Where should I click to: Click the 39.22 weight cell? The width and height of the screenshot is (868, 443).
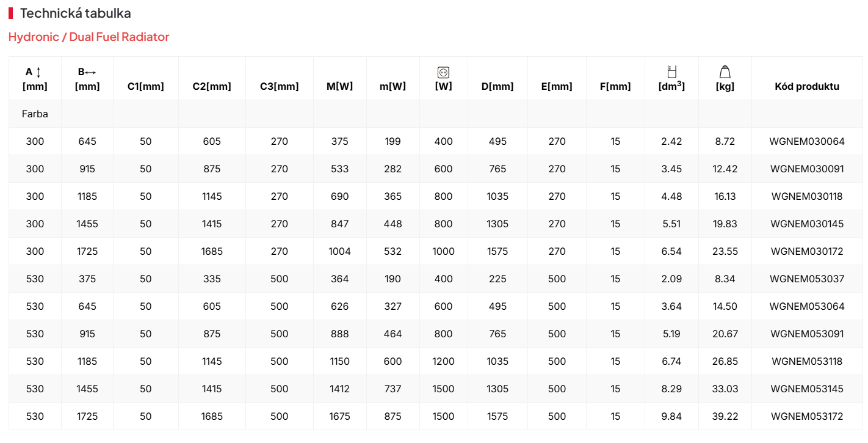pos(725,416)
